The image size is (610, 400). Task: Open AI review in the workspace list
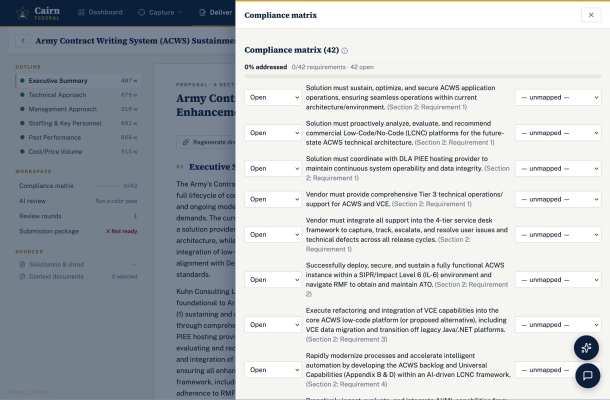pos(78,201)
